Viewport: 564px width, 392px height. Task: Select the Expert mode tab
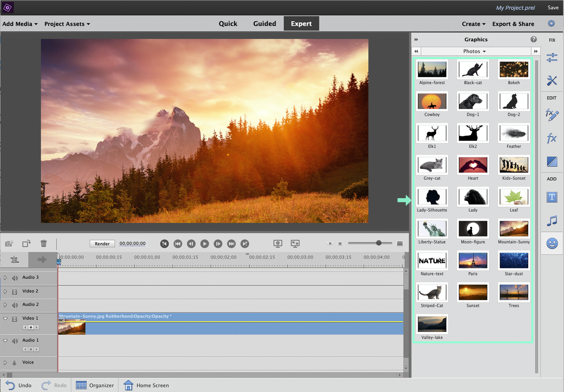coord(301,23)
